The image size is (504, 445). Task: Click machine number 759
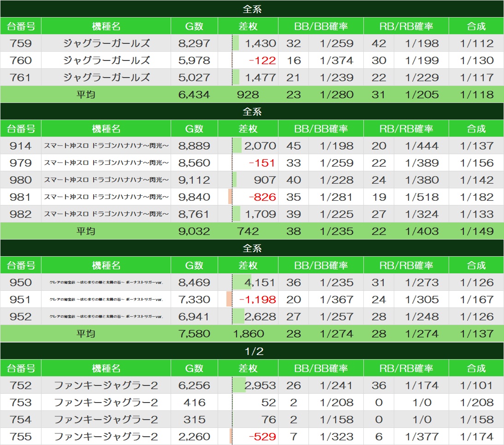[21, 43]
